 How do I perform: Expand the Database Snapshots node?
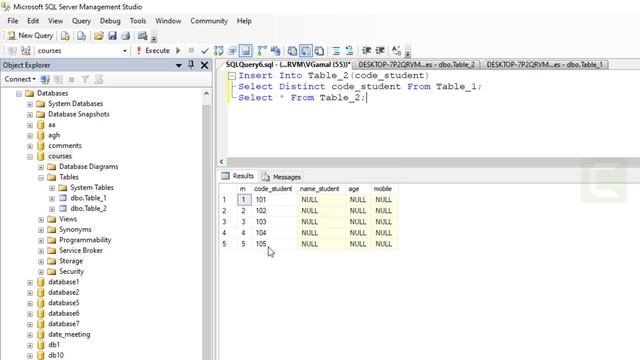tap(30, 115)
